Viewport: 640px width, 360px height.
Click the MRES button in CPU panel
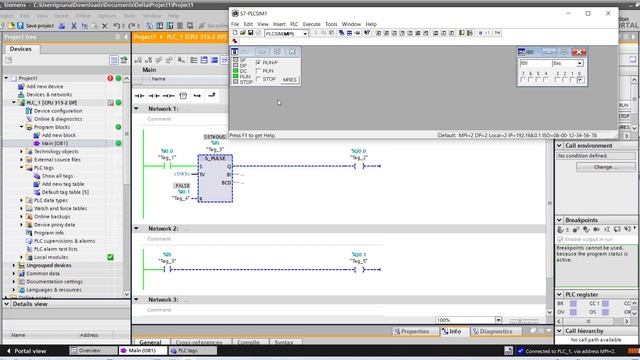pos(289,80)
